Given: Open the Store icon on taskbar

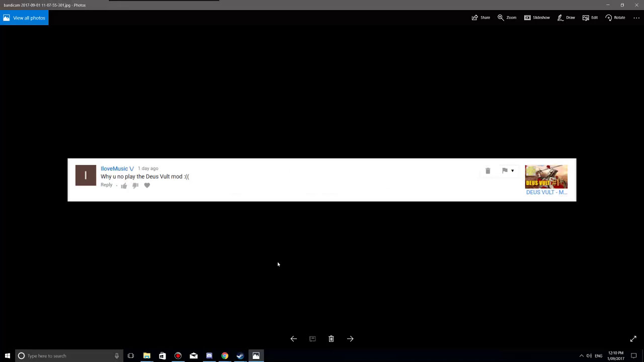Looking at the screenshot, I should pos(163,356).
